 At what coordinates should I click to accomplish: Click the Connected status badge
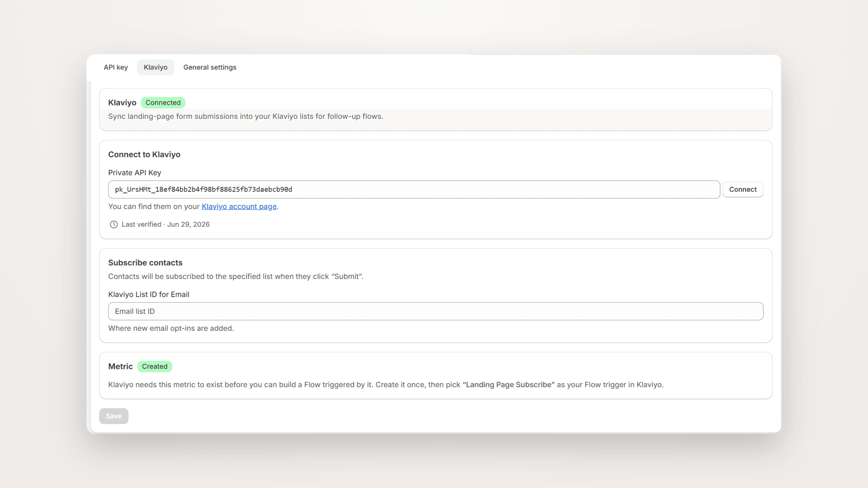(x=163, y=102)
